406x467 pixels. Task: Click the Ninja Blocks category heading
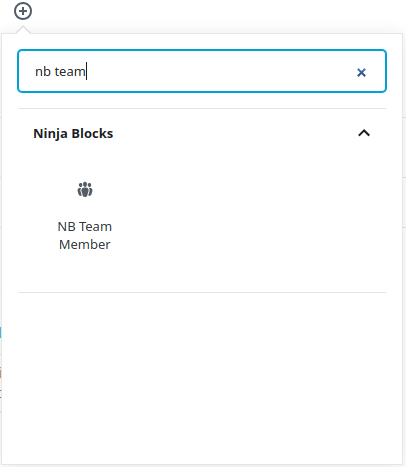73,133
